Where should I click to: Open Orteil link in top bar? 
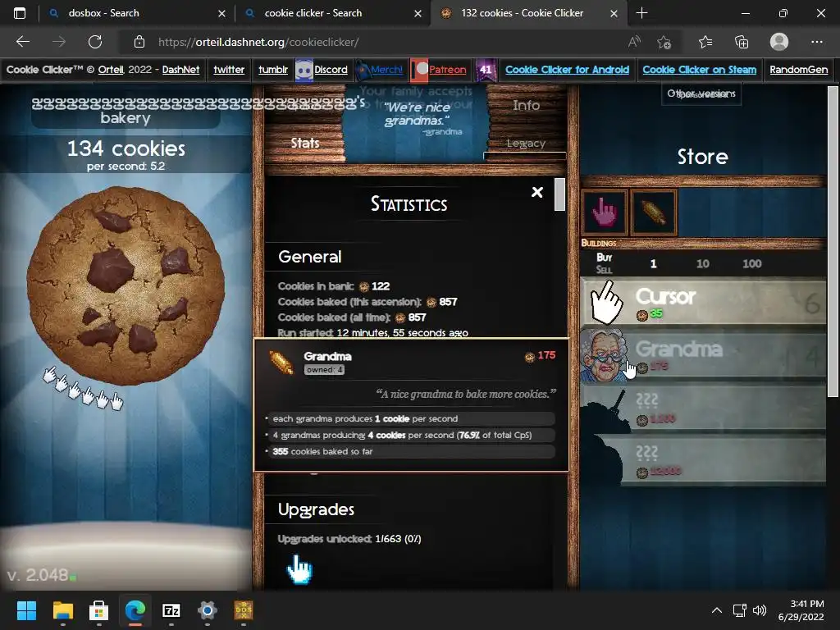[111, 70]
